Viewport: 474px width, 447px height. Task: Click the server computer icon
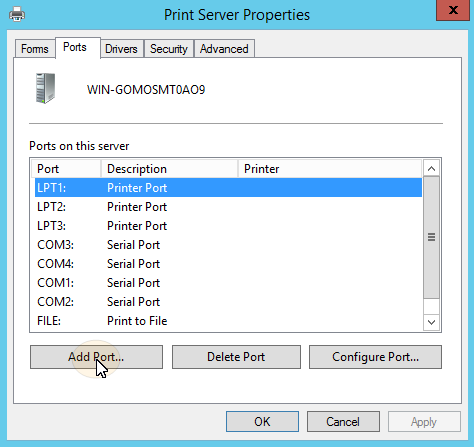pos(45,88)
